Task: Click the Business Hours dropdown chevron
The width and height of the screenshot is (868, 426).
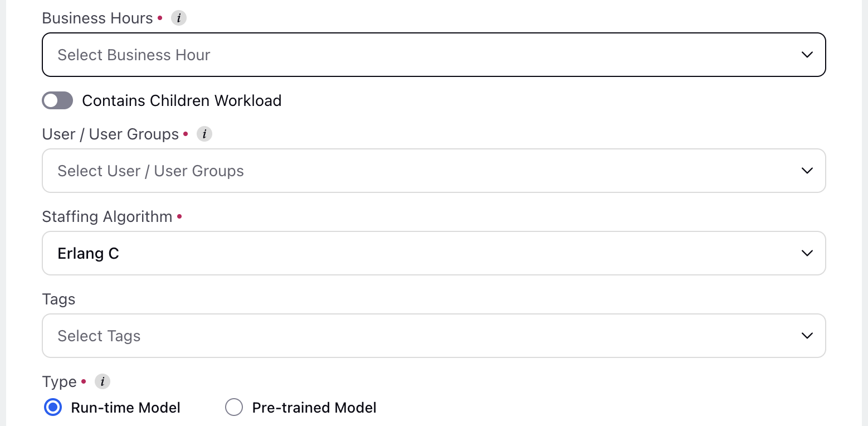Action: [x=807, y=55]
